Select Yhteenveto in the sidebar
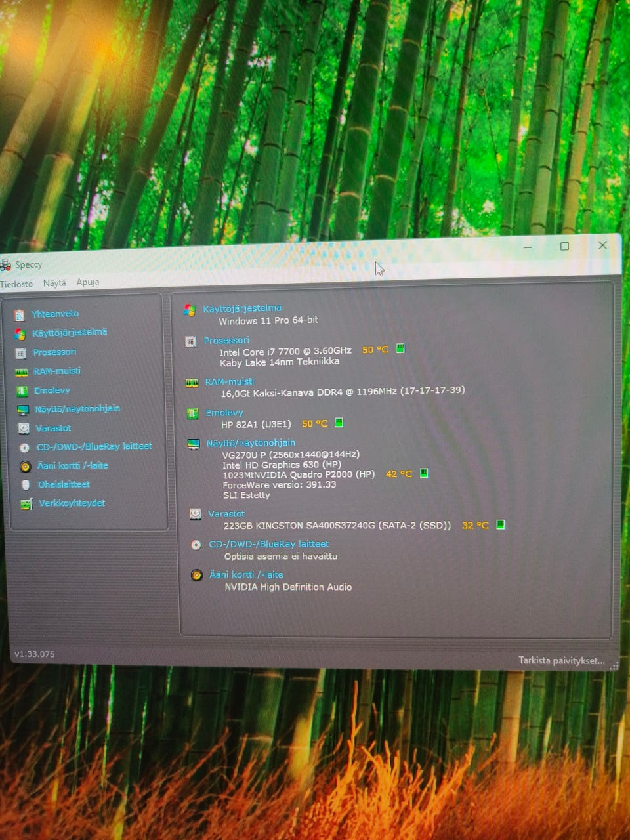630x840 pixels. (55, 314)
